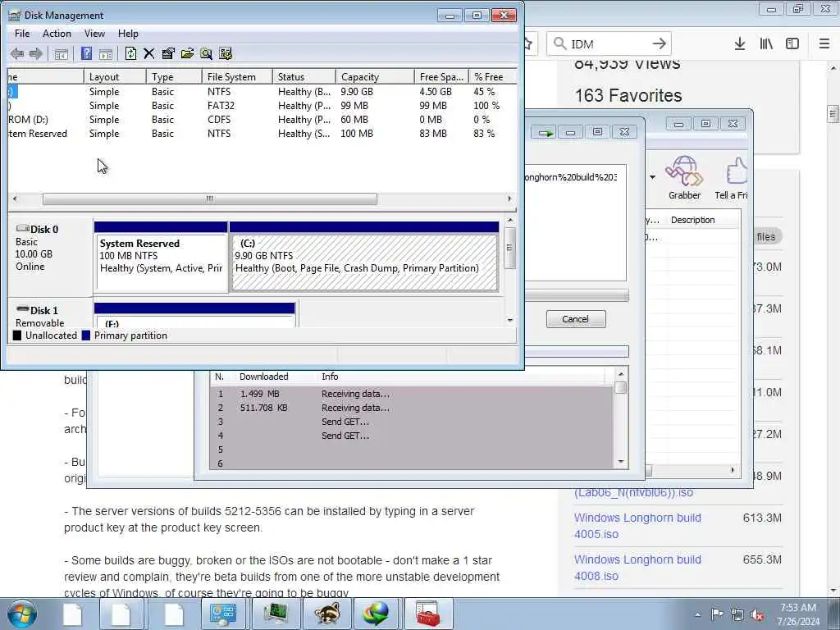Open Firefox Downloads arrow icon
The height and width of the screenshot is (630, 840).
tap(740, 43)
